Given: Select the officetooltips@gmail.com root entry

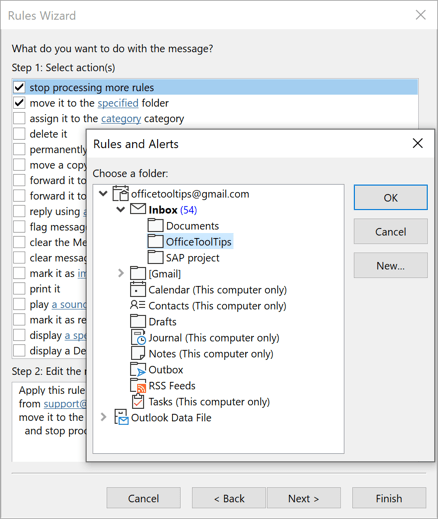Looking at the screenshot, I should [x=190, y=194].
